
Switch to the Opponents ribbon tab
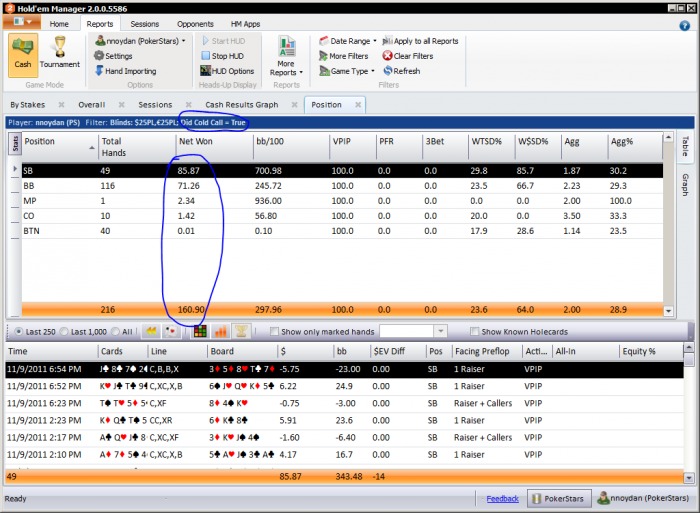[x=195, y=23]
